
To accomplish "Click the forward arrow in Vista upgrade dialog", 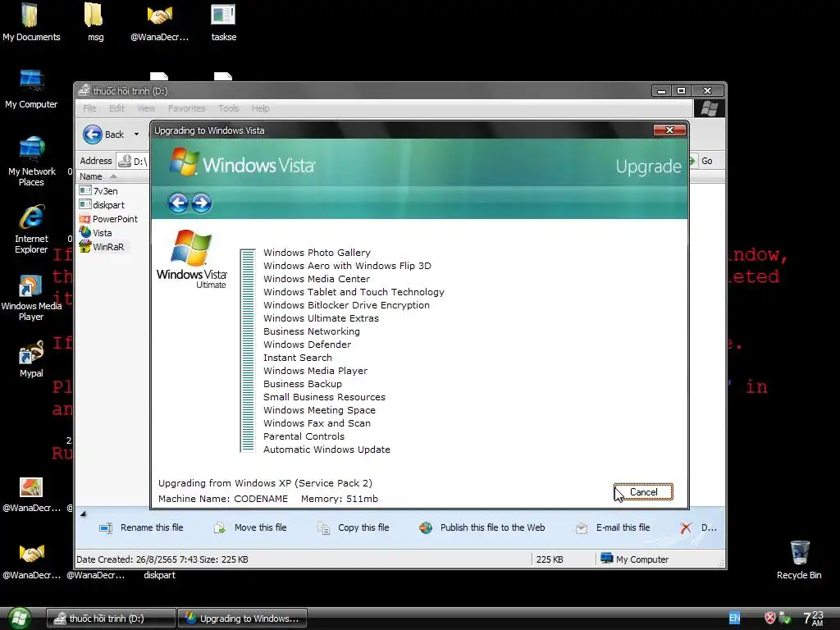I will pyautogui.click(x=202, y=203).
